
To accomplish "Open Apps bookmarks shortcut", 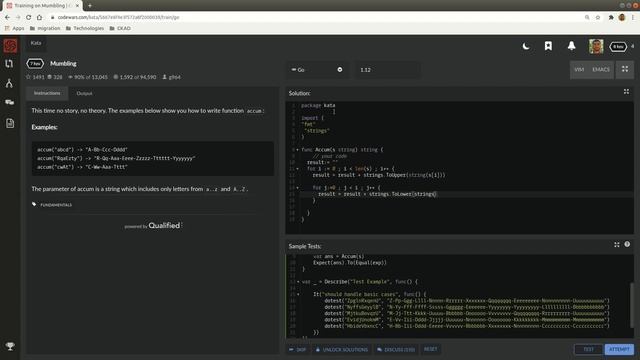I will pos(14,28).
